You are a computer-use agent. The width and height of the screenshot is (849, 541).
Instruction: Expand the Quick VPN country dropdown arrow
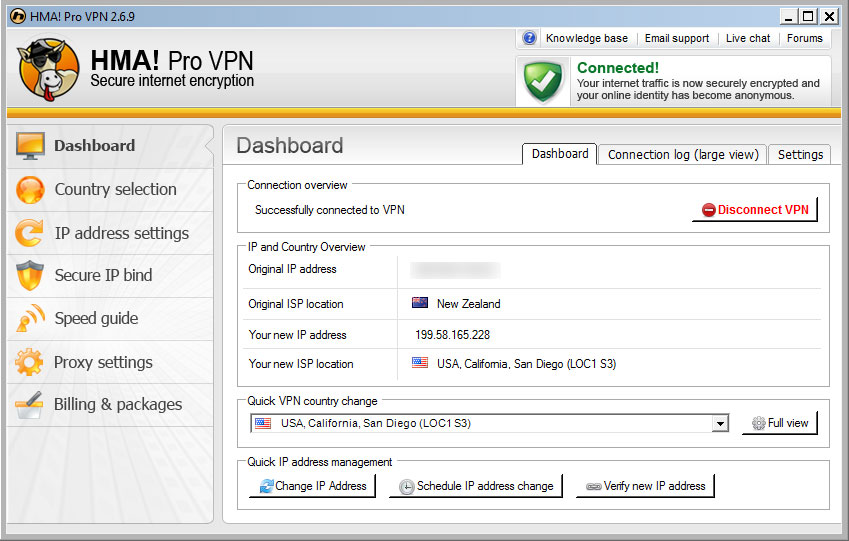click(720, 423)
